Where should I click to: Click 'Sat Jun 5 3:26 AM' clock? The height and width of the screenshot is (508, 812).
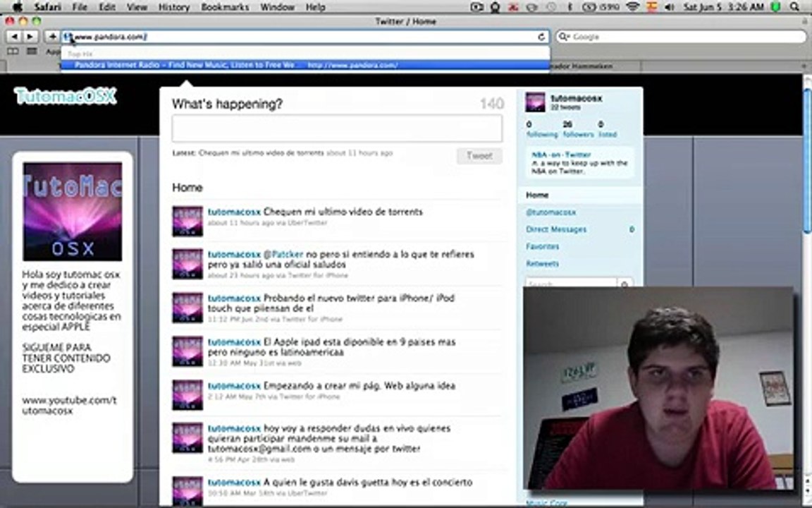(723, 7)
